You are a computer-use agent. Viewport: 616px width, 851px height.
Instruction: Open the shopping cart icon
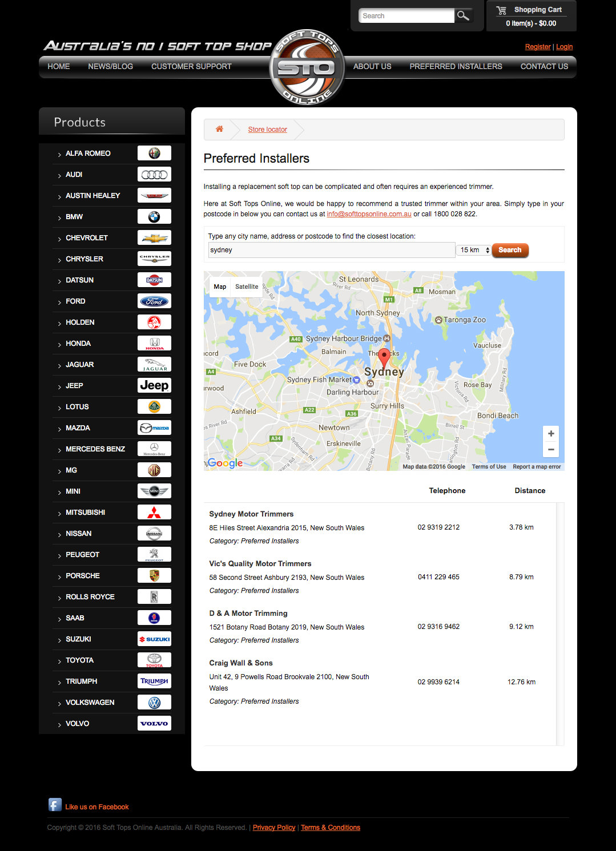pyautogui.click(x=501, y=10)
